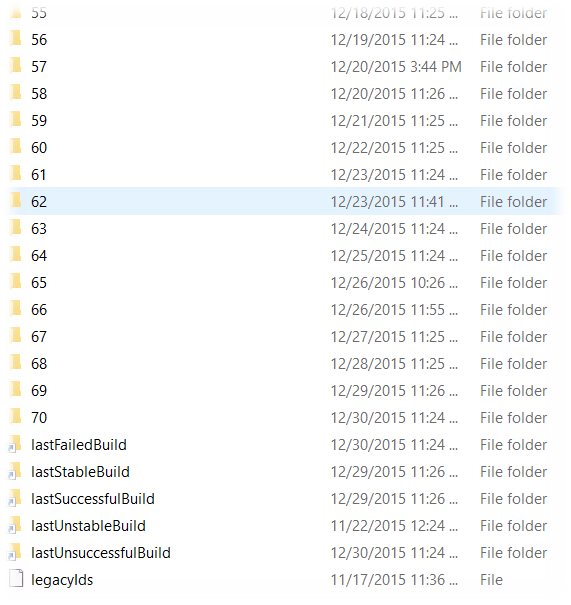Click the date 11/22/2015 12:24 of lastUnstableBuild
571x605 pixels.
(394, 526)
